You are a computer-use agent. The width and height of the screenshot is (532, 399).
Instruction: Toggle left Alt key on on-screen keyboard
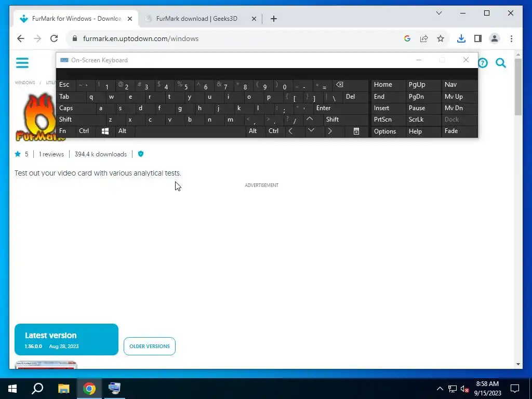click(125, 131)
